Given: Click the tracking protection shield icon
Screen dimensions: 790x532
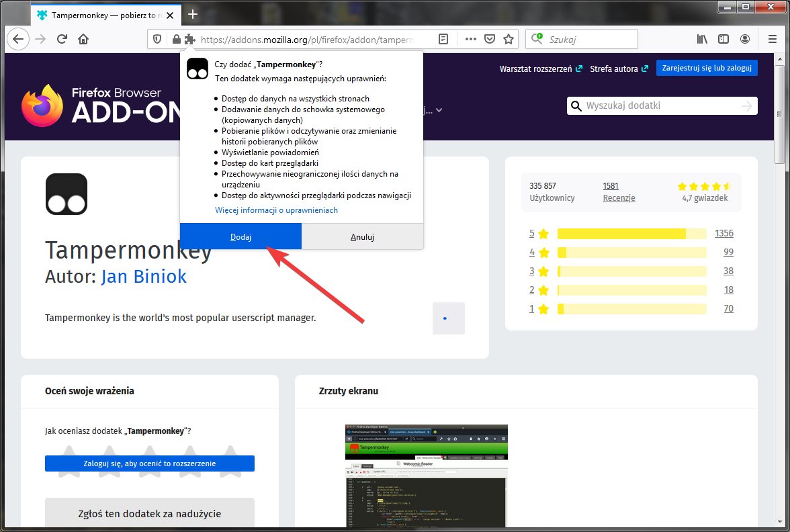Looking at the screenshot, I should [157, 39].
